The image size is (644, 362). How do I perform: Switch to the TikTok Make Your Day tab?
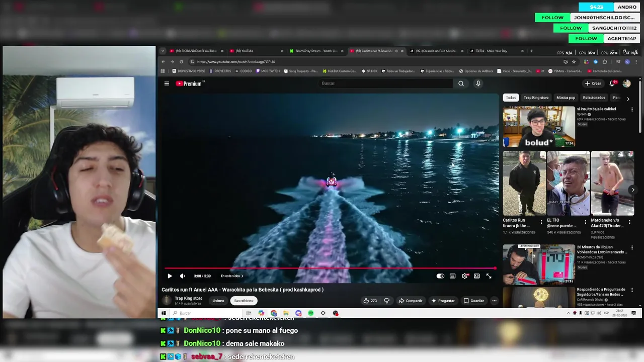(496, 51)
